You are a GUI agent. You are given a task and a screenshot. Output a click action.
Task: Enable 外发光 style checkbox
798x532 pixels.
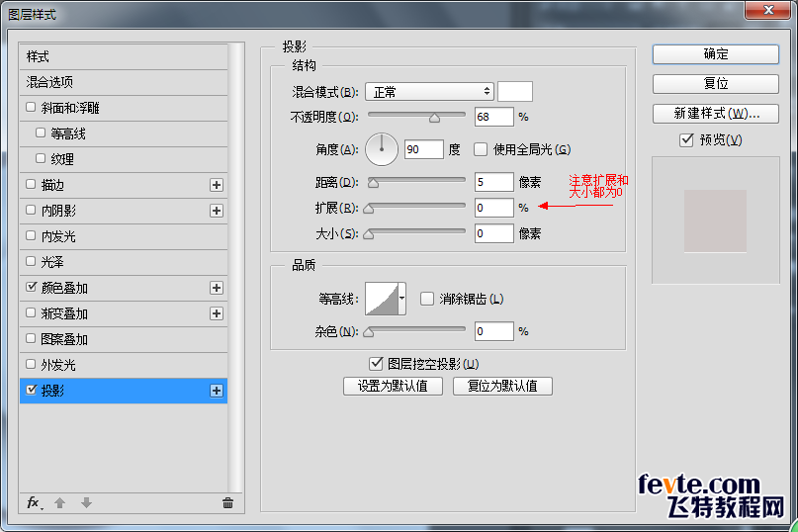(x=31, y=364)
